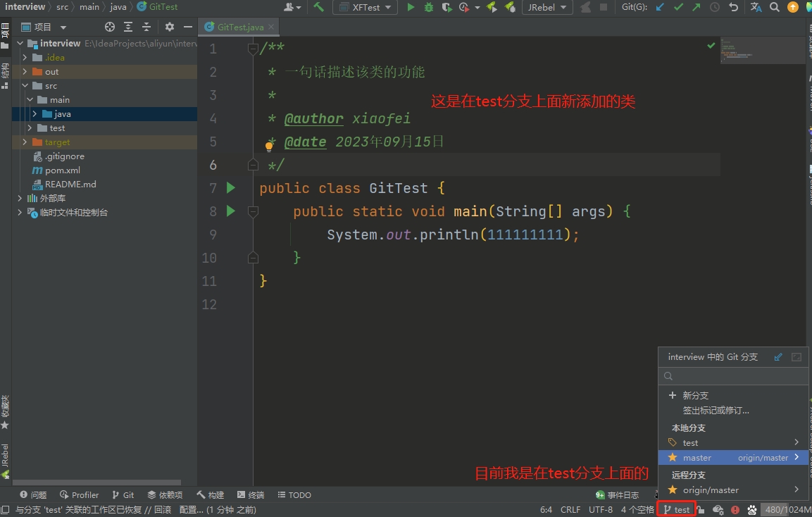Screen dimensions: 812x517
Task: Click the Git commit checkmark icon
Action: [678, 7]
